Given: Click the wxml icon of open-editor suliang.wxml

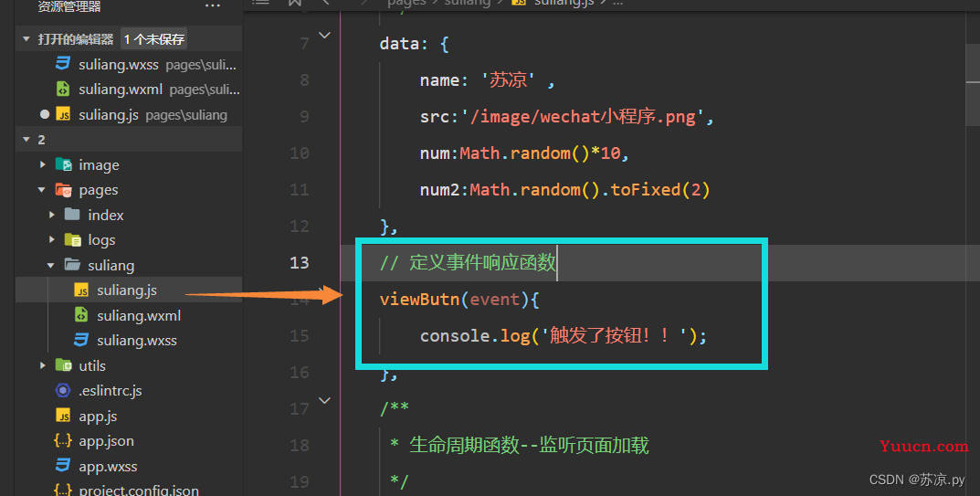Looking at the screenshot, I should pyautogui.click(x=63, y=90).
